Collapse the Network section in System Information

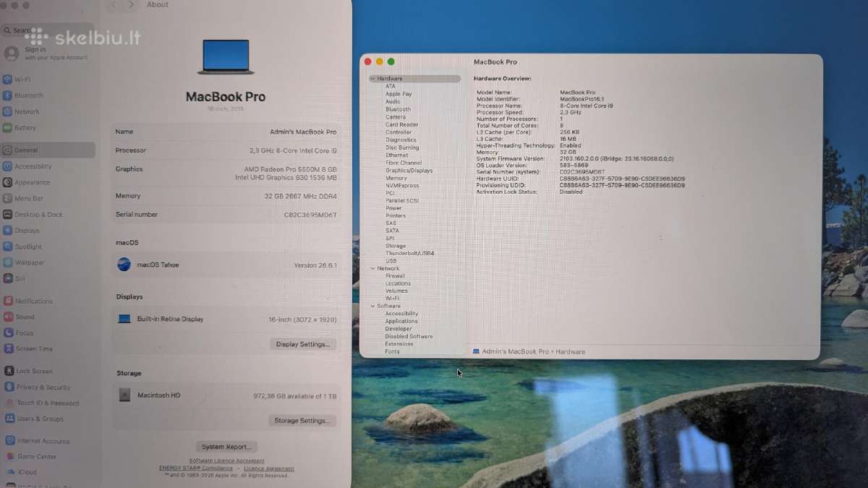click(373, 268)
